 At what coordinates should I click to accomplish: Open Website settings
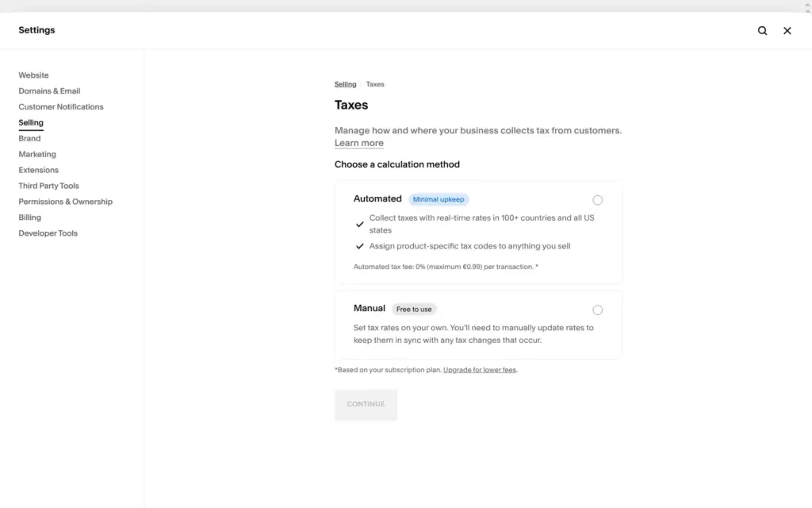tap(33, 75)
